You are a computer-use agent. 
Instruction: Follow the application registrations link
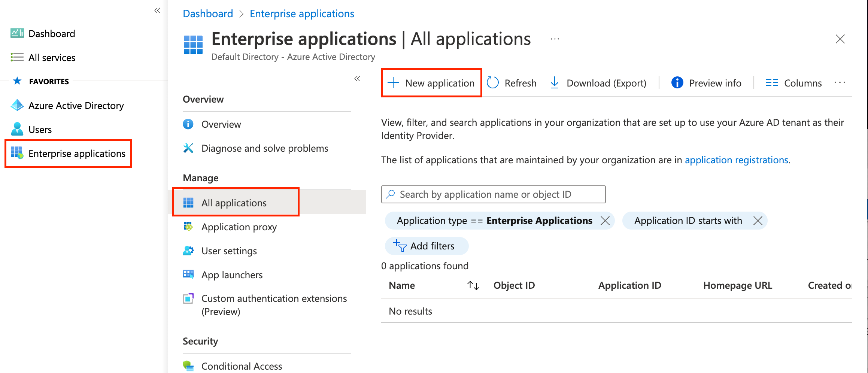pos(737,160)
